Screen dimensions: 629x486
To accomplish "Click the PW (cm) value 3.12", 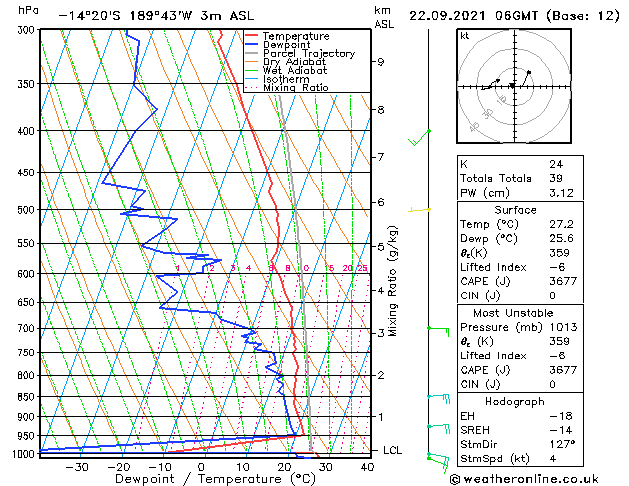I will click(561, 193).
